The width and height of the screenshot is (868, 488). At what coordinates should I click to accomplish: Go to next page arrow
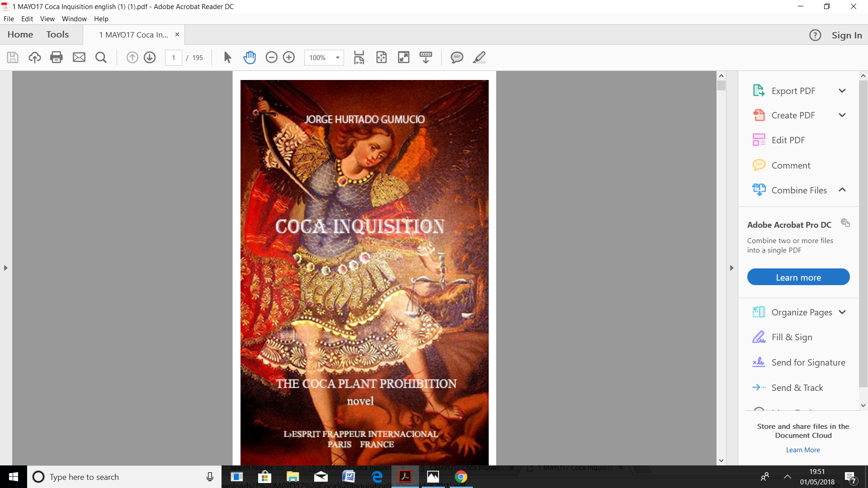[150, 57]
